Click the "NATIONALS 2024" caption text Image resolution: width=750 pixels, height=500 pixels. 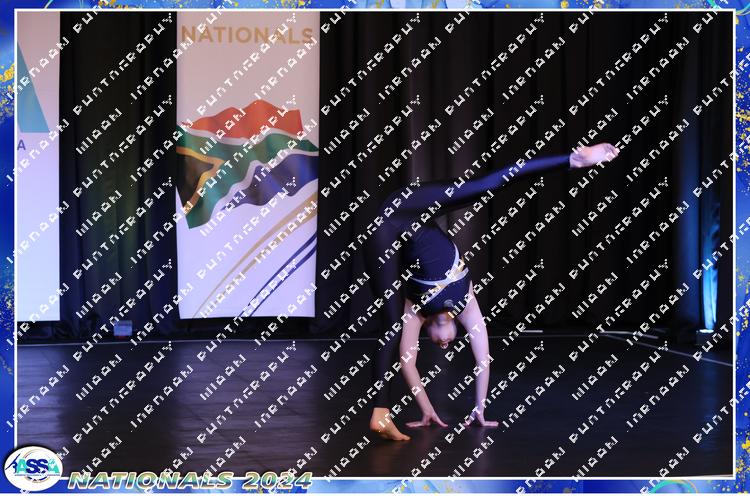pos(190,480)
